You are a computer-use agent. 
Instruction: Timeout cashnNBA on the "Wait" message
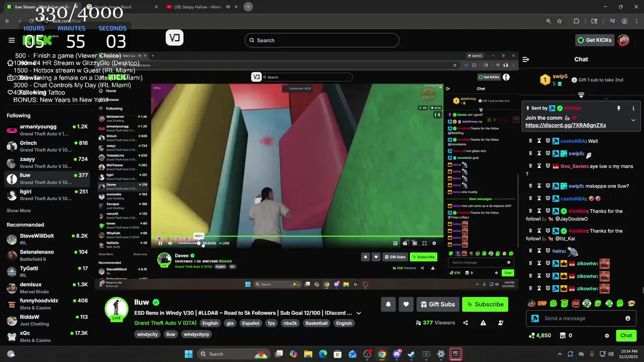539,141
